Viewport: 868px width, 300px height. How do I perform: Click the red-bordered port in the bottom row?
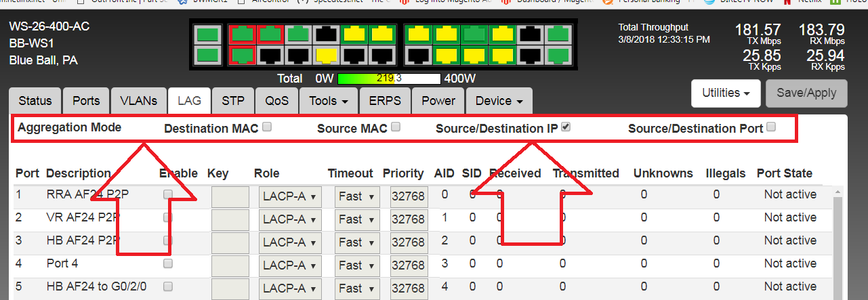243,55
